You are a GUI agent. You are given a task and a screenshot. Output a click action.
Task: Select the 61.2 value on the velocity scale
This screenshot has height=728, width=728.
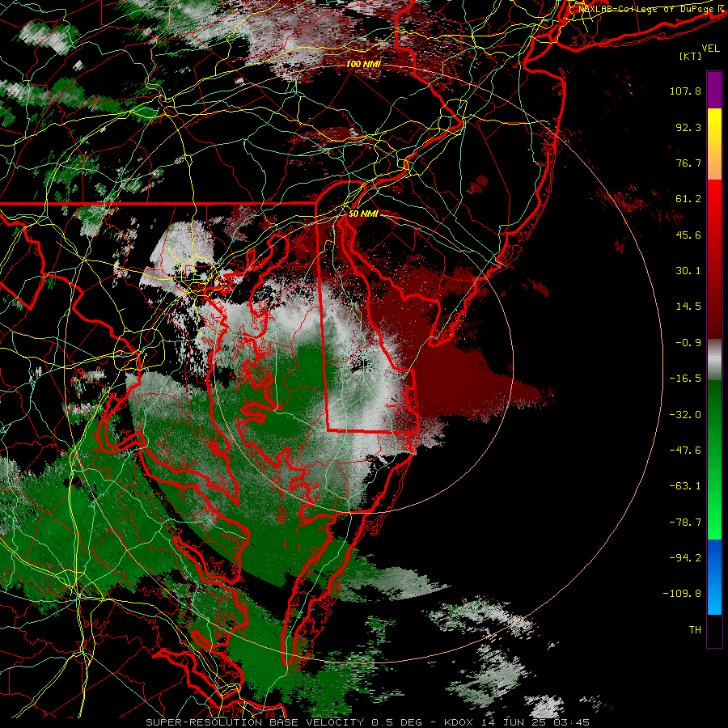(x=688, y=199)
